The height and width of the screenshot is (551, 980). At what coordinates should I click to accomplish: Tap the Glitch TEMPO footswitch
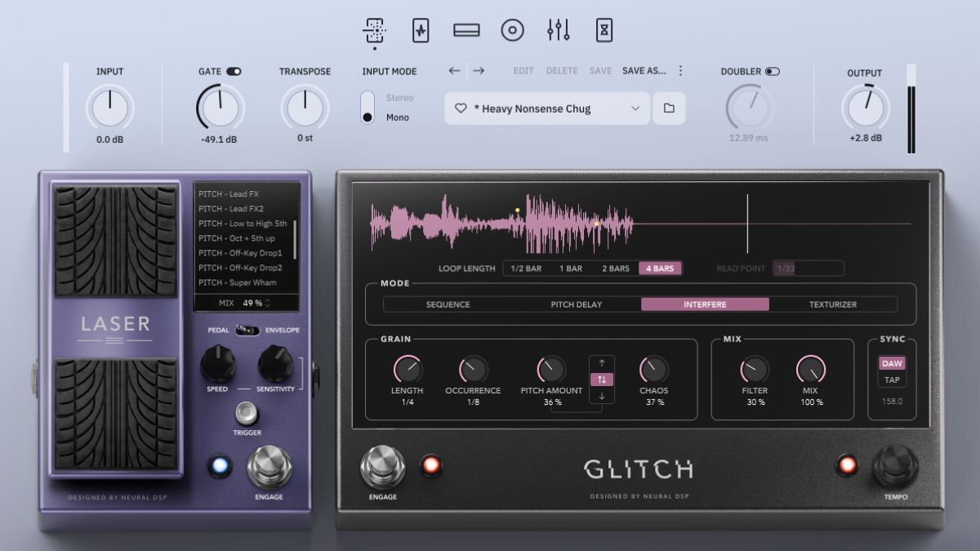[x=895, y=466]
